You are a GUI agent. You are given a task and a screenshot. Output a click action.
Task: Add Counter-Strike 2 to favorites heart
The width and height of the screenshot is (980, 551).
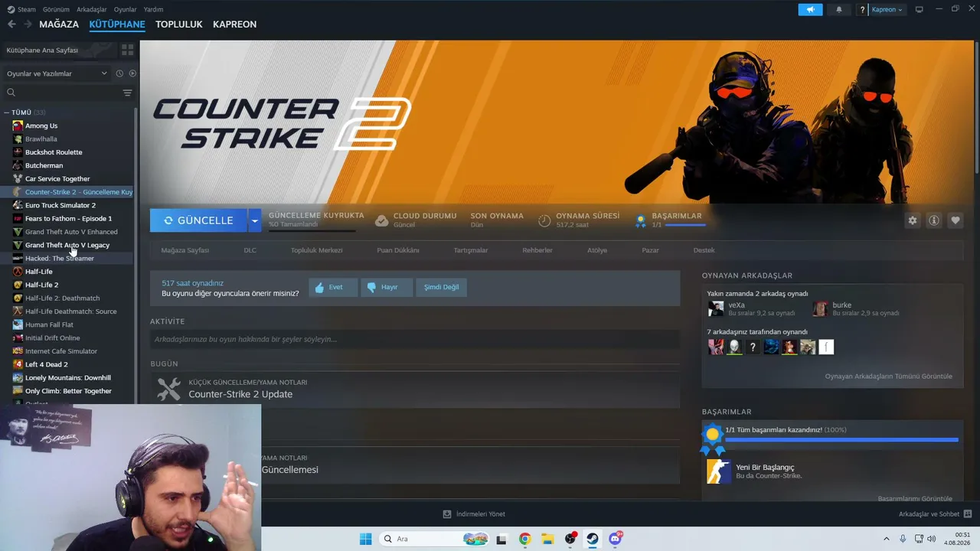pyautogui.click(x=955, y=220)
